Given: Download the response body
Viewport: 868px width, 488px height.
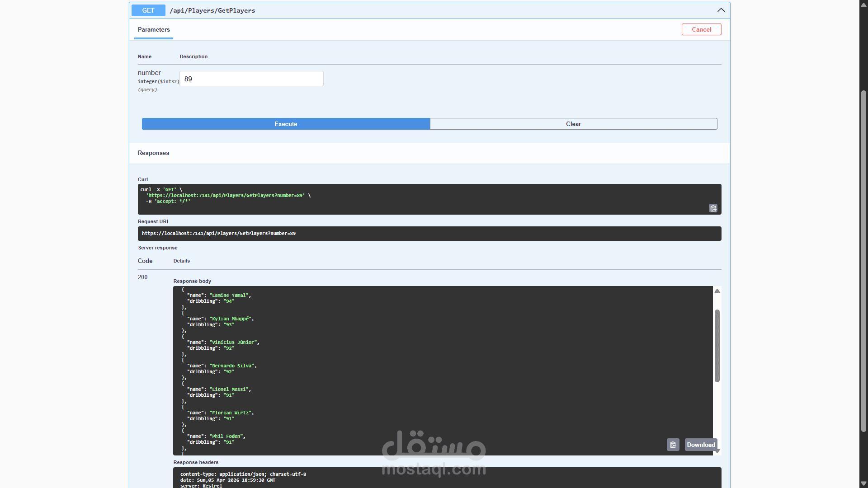Looking at the screenshot, I should (701, 445).
